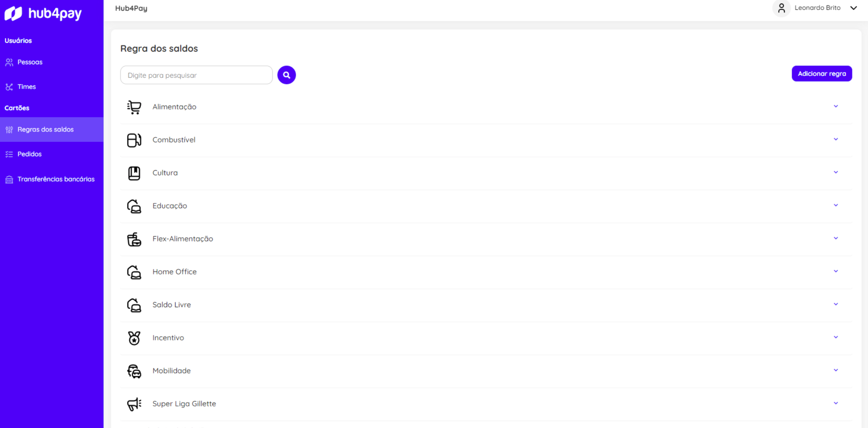Screen dimensions: 868x428
Task: Go to Pedidos menu item
Action: coord(29,154)
